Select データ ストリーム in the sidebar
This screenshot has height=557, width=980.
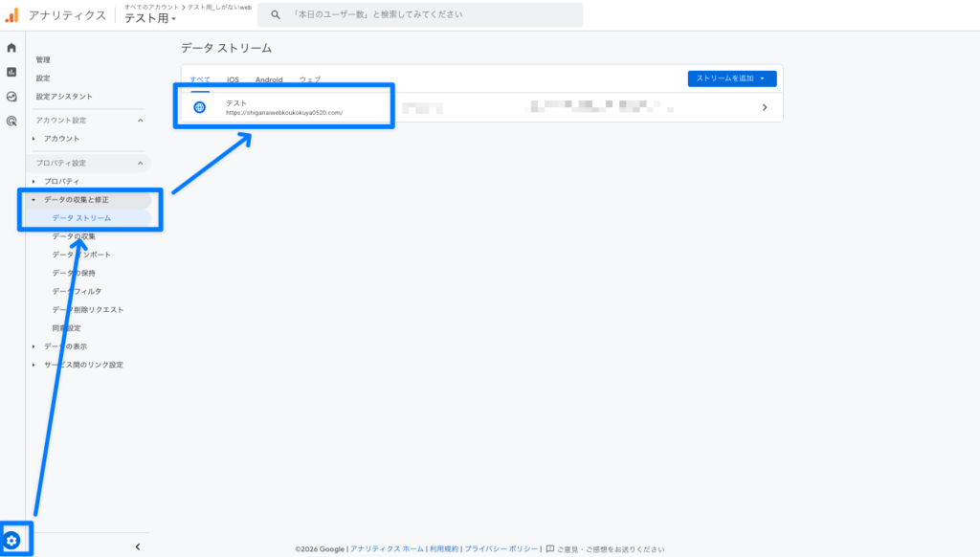(x=81, y=218)
